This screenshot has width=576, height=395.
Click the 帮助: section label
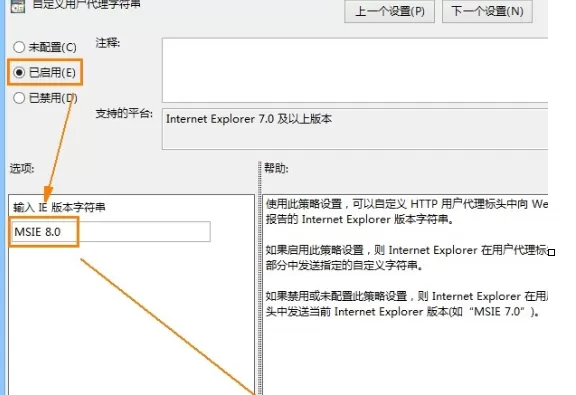tap(276, 168)
